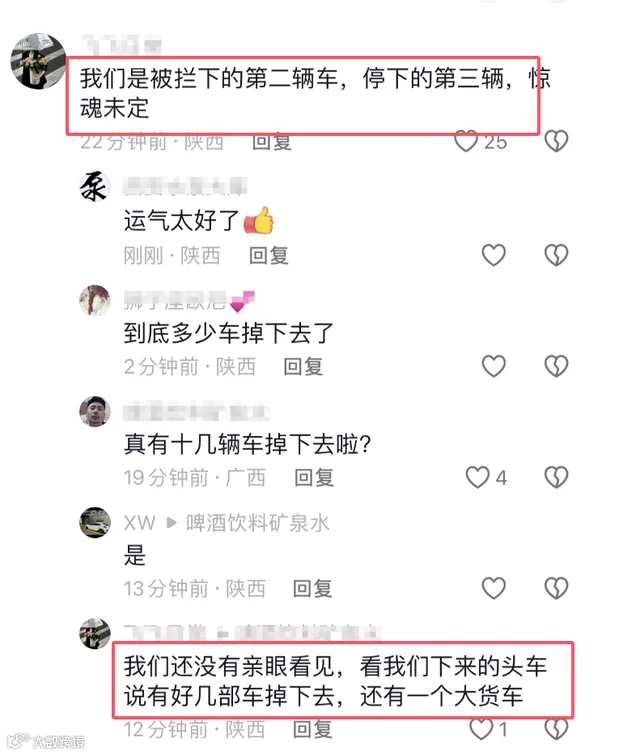Reply to the 真有十几辆车掉下去啦 comment

(314, 478)
